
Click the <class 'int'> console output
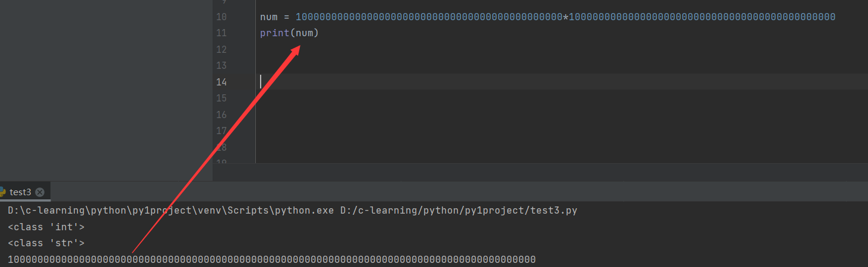[46, 227]
